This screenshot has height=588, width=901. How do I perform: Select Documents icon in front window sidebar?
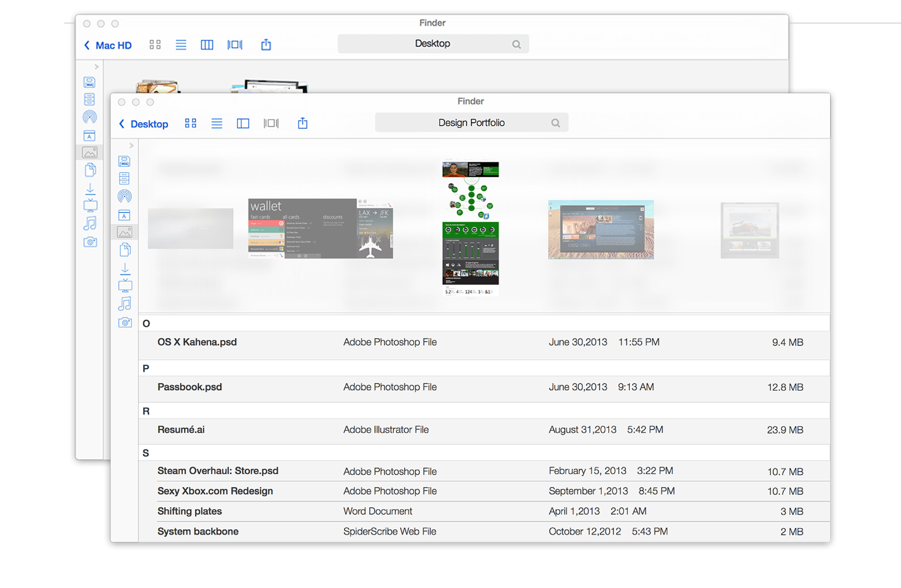125,250
